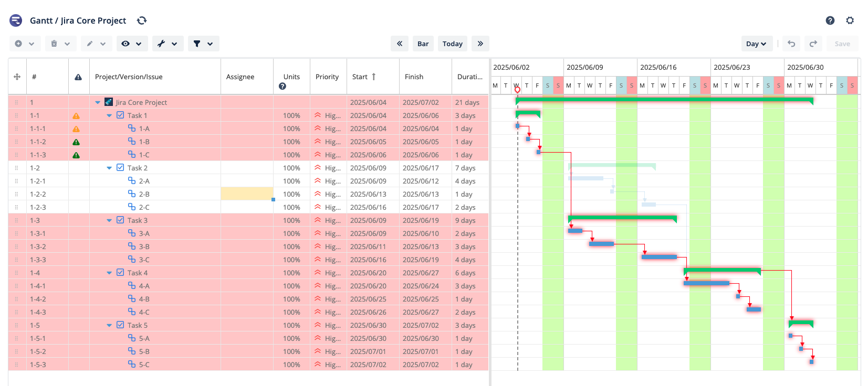The height and width of the screenshot is (386, 868).
Task: Click the redo arrow icon
Action: click(x=813, y=44)
